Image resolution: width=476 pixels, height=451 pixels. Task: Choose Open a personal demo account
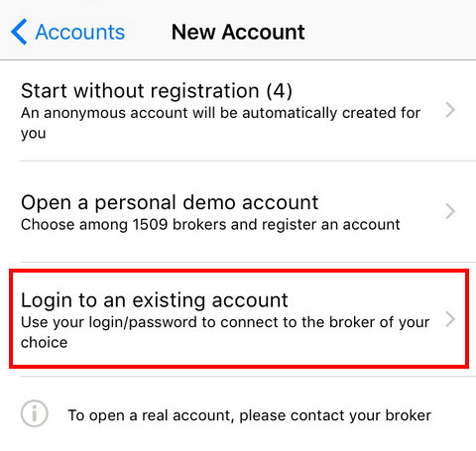tap(238, 211)
